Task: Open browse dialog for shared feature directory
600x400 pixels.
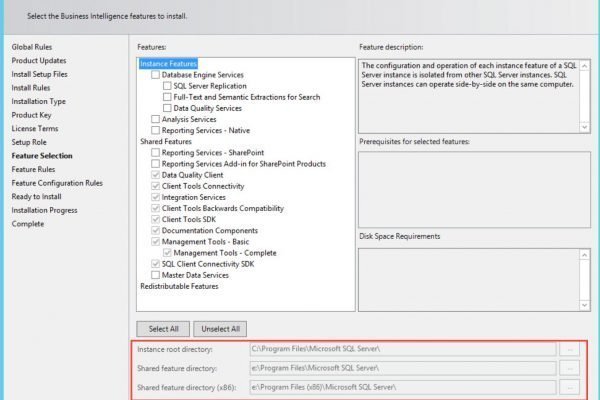Action: pyautogui.click(x=569, y=368)
